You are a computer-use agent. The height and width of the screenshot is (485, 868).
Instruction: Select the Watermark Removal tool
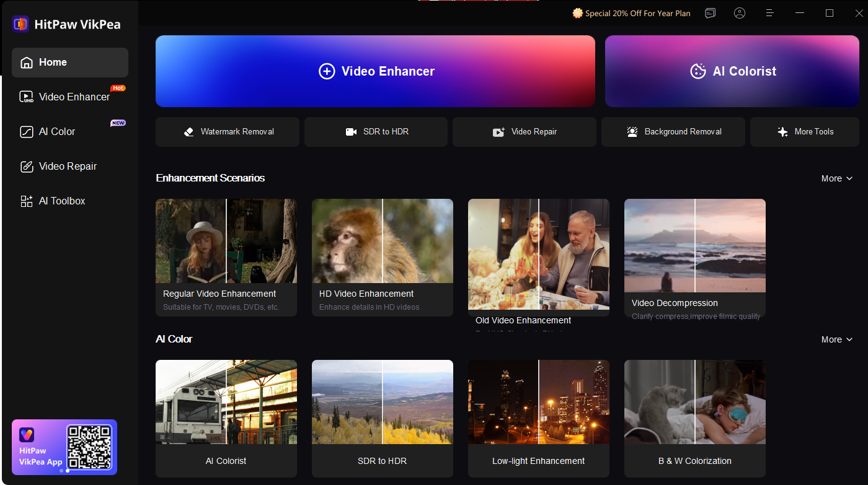click(228, 132)
